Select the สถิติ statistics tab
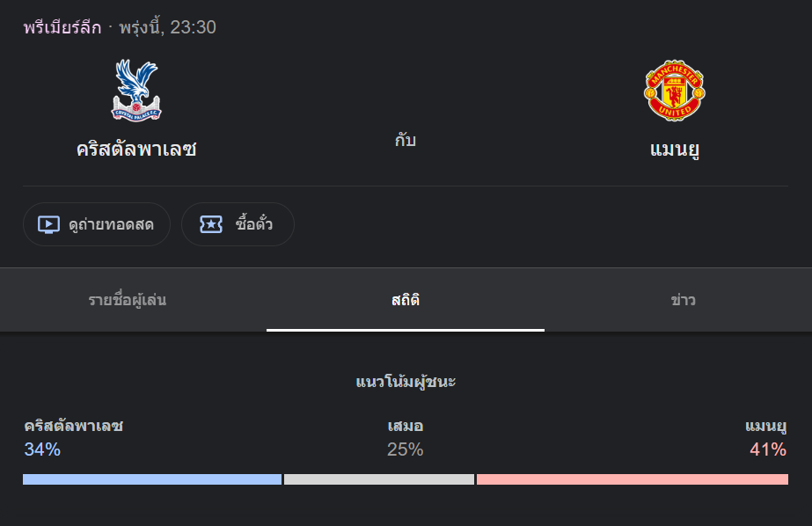The height and width of the screenshot is (526, 812). pyautogui.click(x=406, y=300)
